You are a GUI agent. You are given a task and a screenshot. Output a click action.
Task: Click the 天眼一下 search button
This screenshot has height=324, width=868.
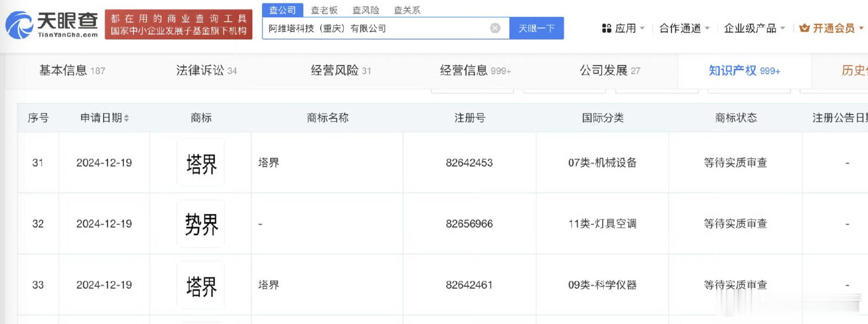pyautogui.click(x=537, y=28)
